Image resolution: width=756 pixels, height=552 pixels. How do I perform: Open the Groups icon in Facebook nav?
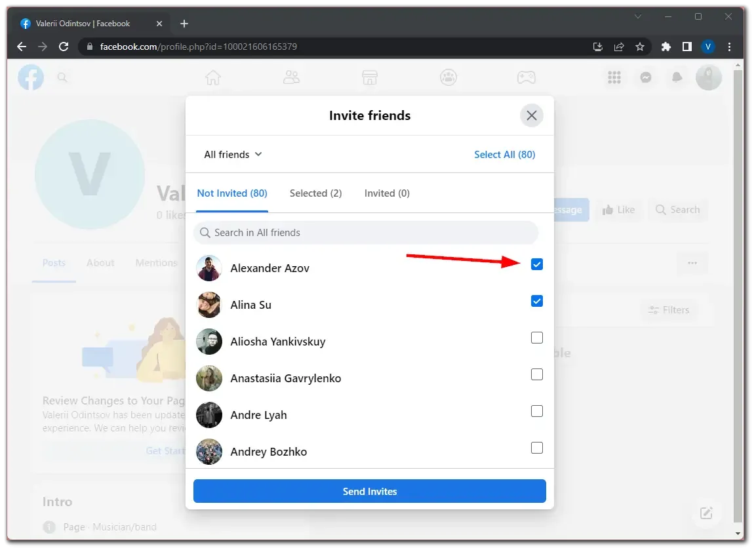(x=448, y=77)
